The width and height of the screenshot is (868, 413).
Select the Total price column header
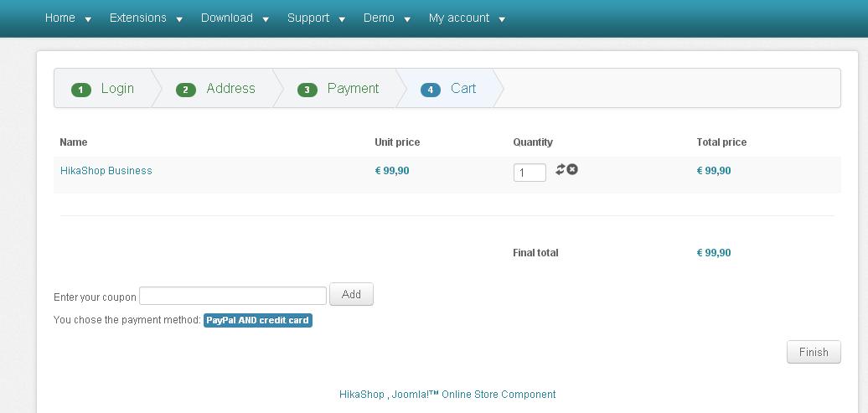721,142
